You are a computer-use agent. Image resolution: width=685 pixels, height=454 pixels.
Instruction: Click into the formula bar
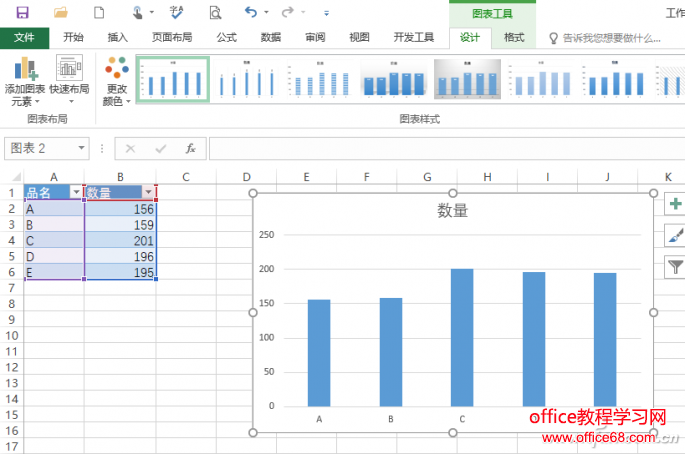[446, 149]
